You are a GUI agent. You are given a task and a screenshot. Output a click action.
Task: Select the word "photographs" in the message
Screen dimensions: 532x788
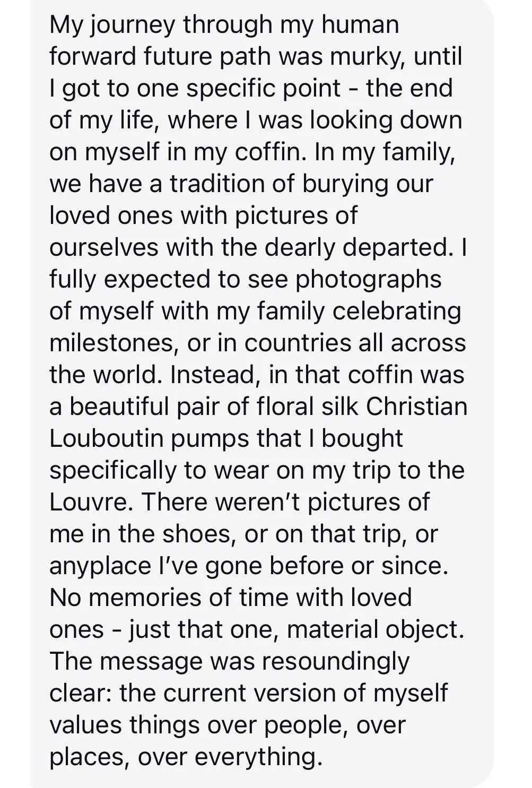point(368,281)
